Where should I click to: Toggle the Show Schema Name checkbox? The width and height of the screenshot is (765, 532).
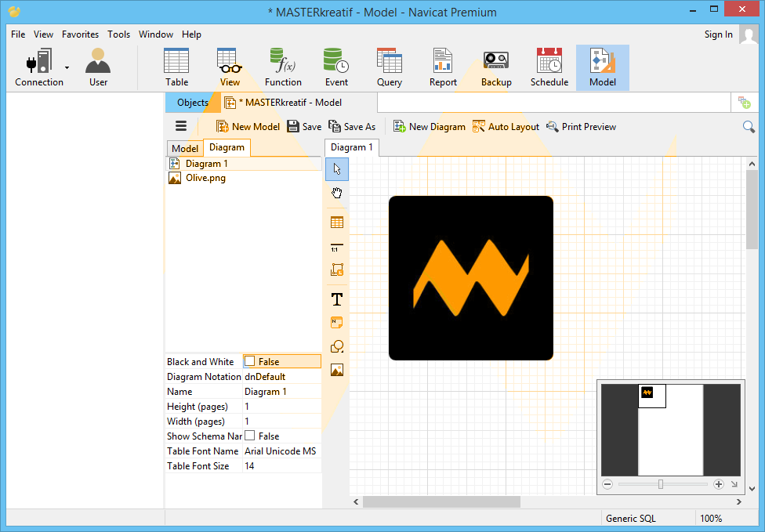[250, 436]
